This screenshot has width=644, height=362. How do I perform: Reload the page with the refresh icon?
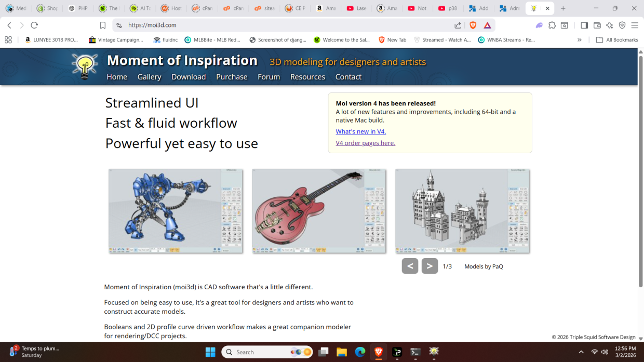tap(34, 24)
